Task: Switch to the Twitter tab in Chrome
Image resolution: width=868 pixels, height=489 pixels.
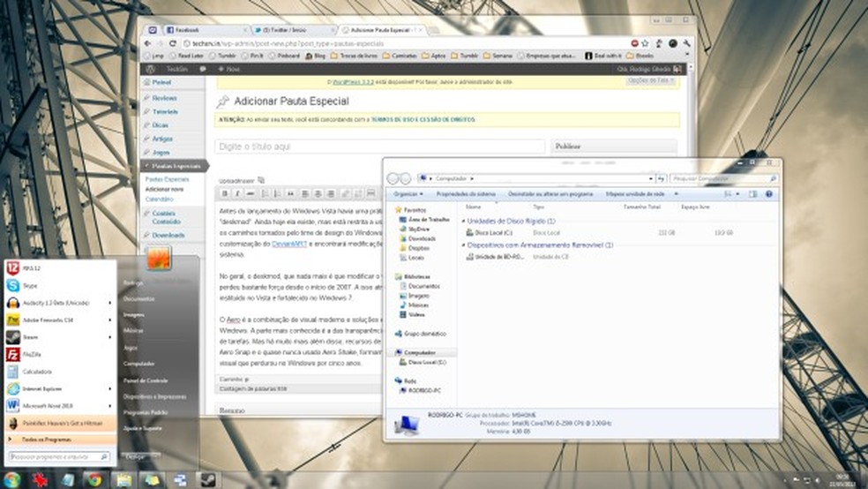Action: 294,30
